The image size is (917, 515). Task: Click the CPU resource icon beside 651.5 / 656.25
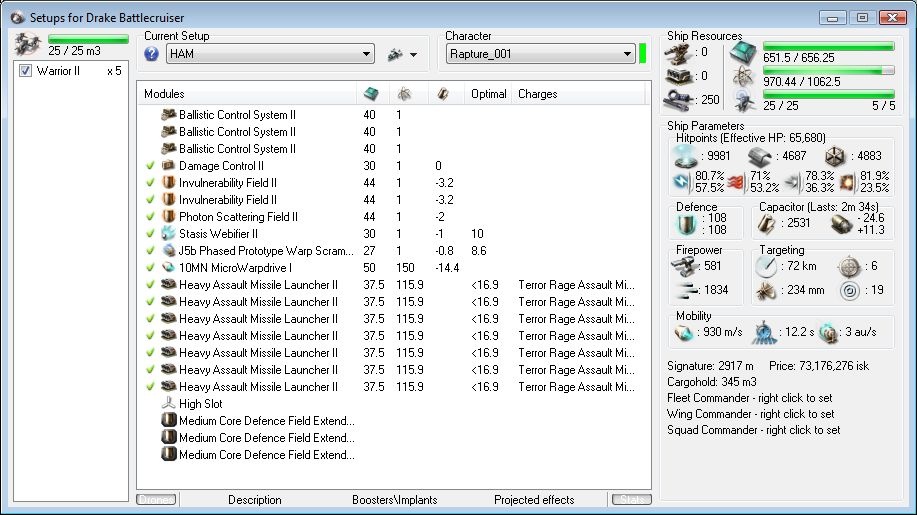pos(743,54)
